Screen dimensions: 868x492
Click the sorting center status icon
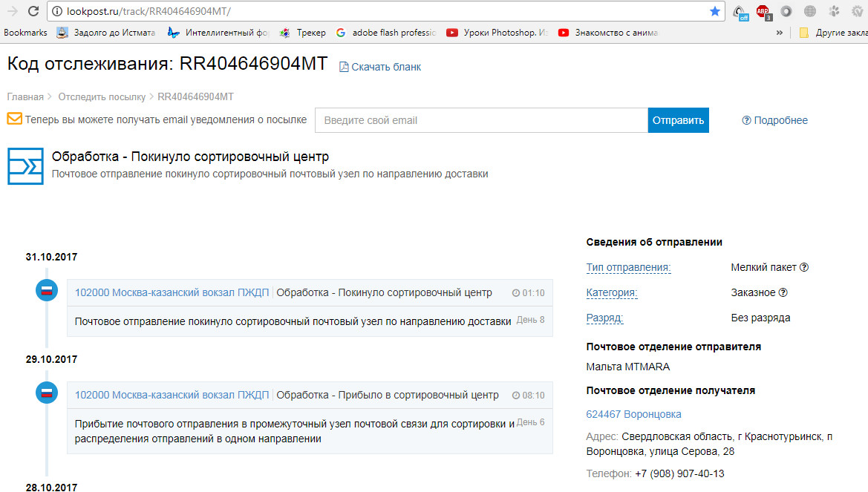point(25,165)
